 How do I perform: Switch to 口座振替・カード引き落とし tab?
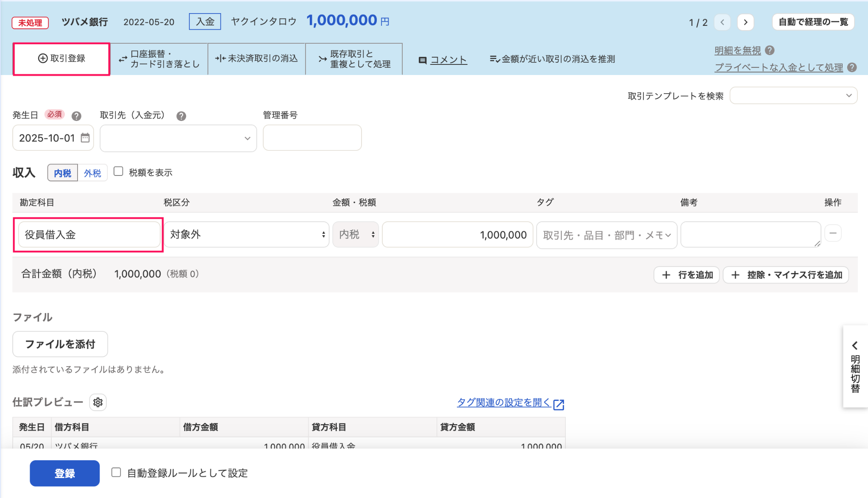[x=159, y=59]
